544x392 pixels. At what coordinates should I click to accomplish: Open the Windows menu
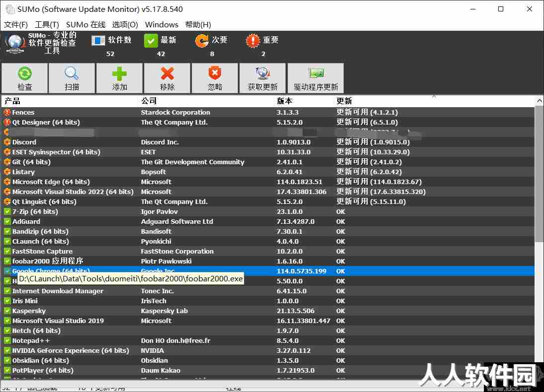[161, 25]
